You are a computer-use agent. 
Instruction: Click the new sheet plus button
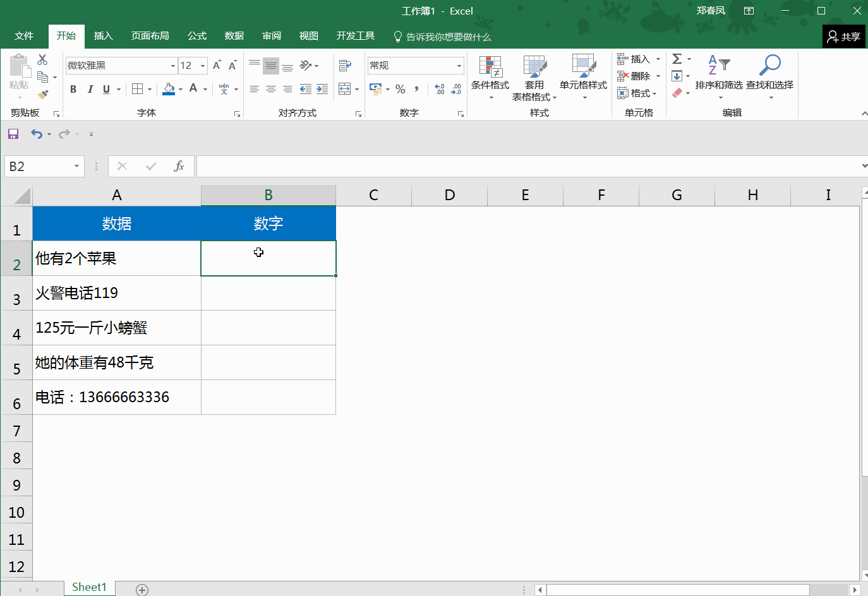[142, 590]
